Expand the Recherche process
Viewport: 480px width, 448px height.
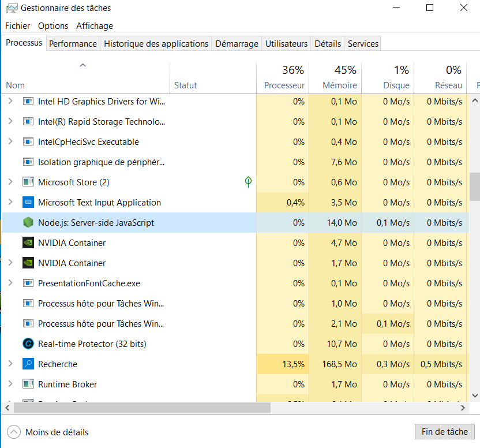pos(10,364)
